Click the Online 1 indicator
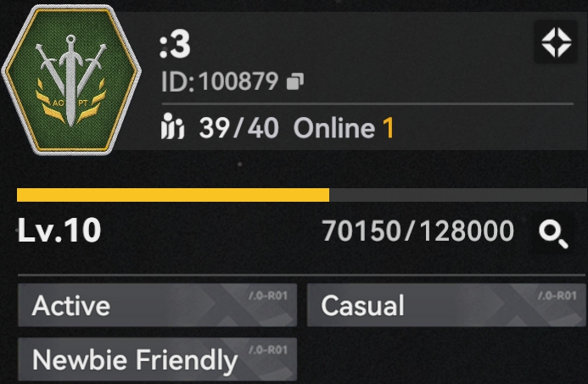This screenshot has width=588, height=384. (343, 128)
